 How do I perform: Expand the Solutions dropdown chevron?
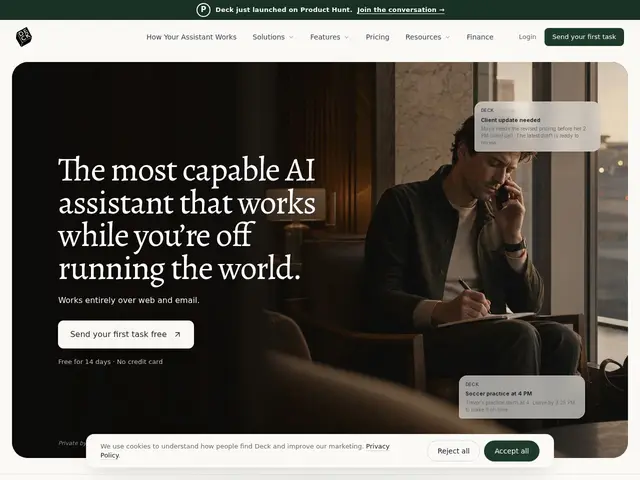pos(291,37)
